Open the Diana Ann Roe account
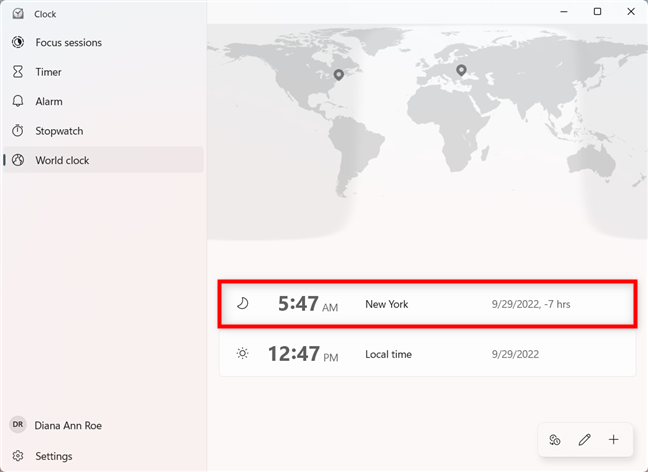Image resolution: width=648 pixels, height=472 pixels. 68,425
